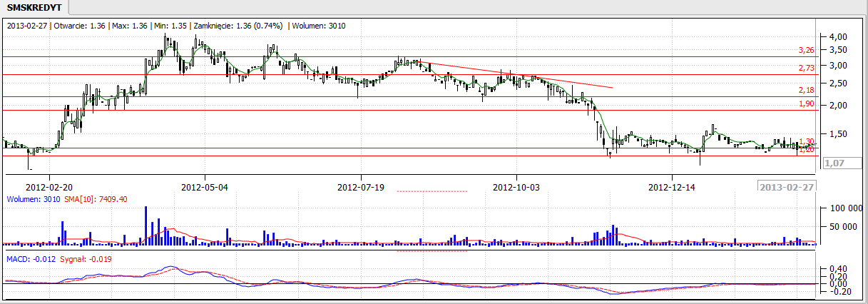Select the 2,73 horizontal level label

806,68
